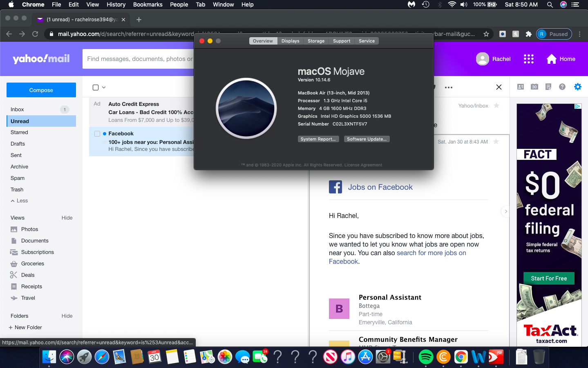
Task: Open the Yahoo apps grid icon
Action: click(x=529, y=59)
